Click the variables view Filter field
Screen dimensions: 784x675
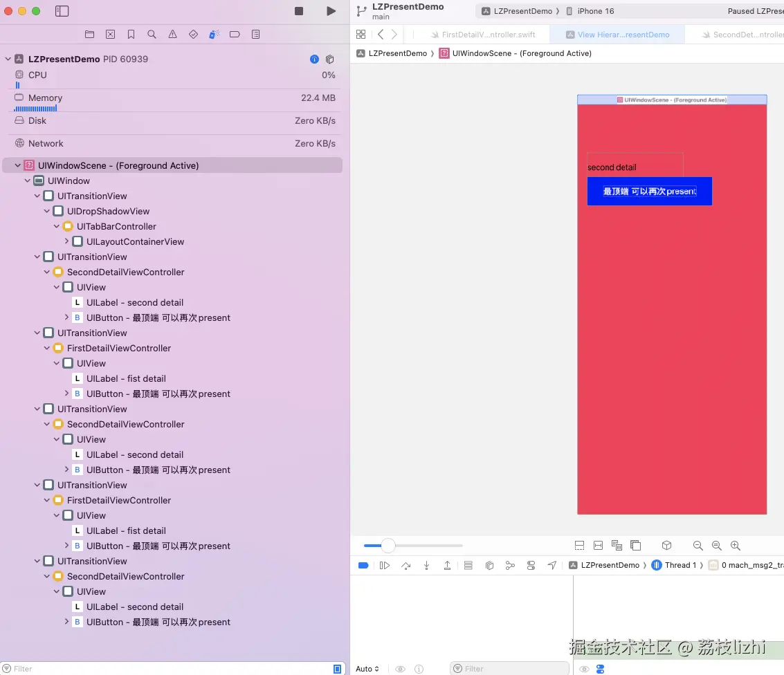point(509,669)
